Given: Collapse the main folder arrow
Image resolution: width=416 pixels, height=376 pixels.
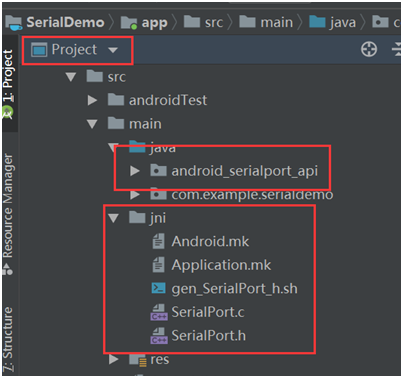Looking at the screenshot, I should 92,124.
